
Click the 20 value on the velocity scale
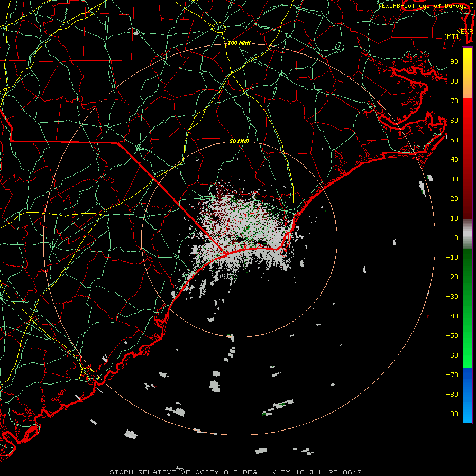pyautogui.click(x=454, y=199)
